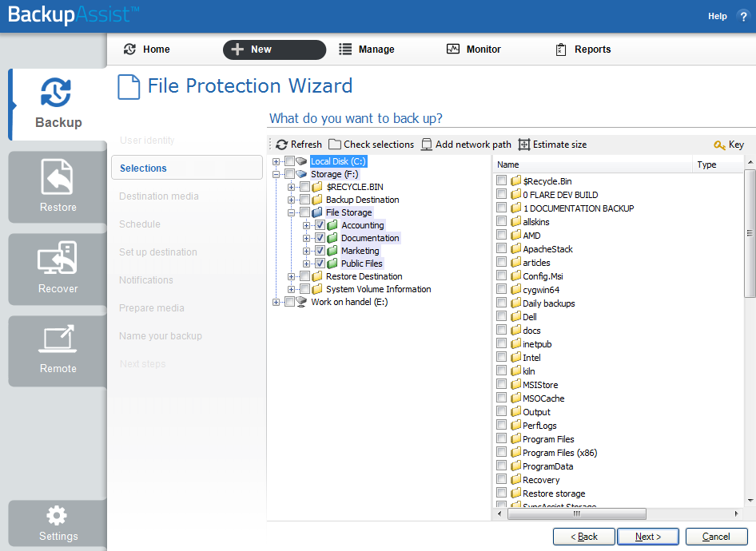This screenshot has width=756, height=551.
Task: Click the Program Files folder icon
Action: coord(516,438)
